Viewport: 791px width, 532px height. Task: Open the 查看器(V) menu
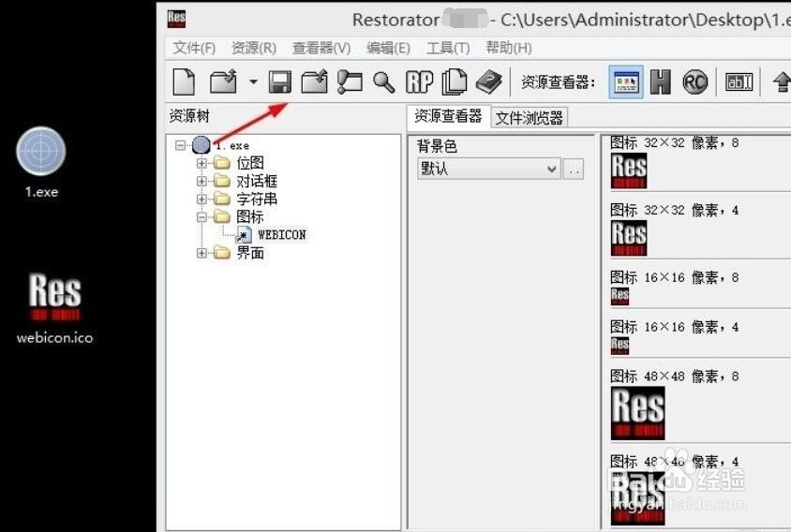coord(321,48)
